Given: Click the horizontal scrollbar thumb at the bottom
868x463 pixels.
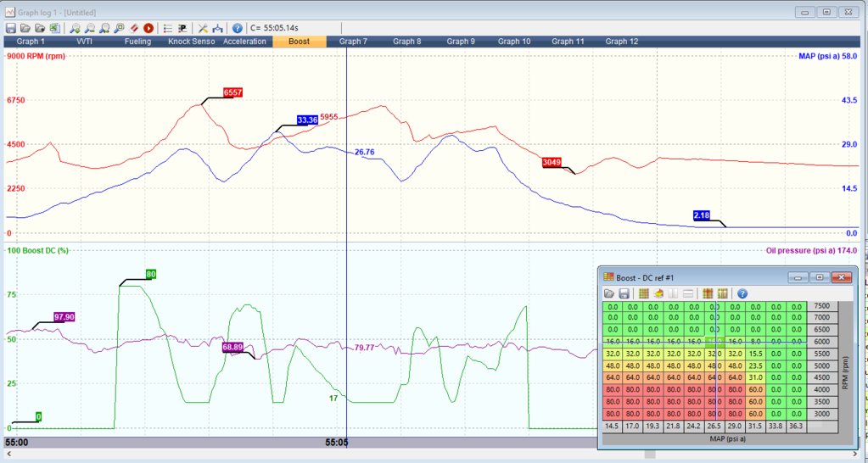Looking at the screenshot, I should tap(651, 455).
